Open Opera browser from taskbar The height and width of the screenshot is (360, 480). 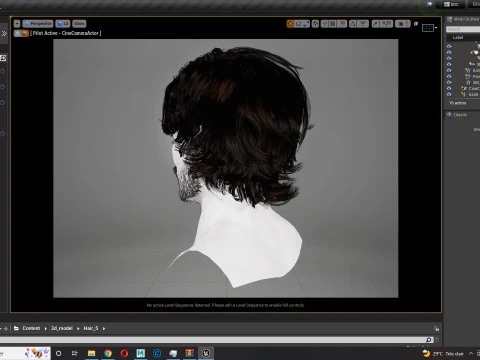[124, 353]
